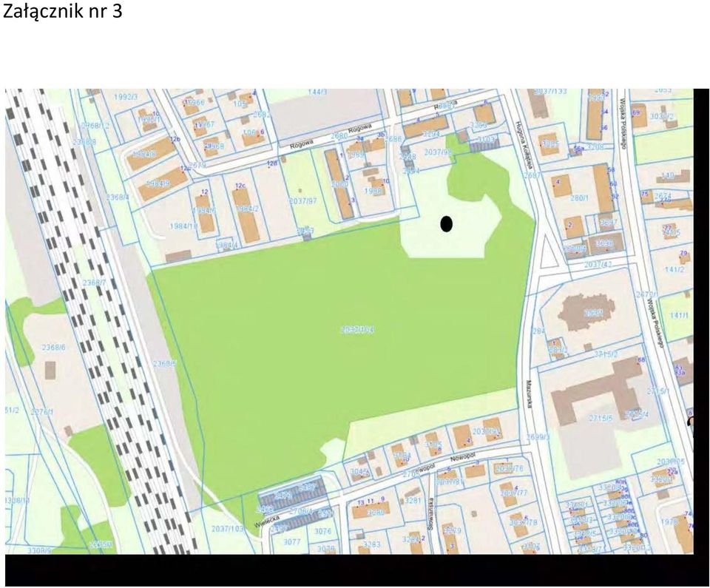Click parcel label 2037/42
Image resolution: width=710 pixels, height=588 pixels.
(x=598, y=264)
